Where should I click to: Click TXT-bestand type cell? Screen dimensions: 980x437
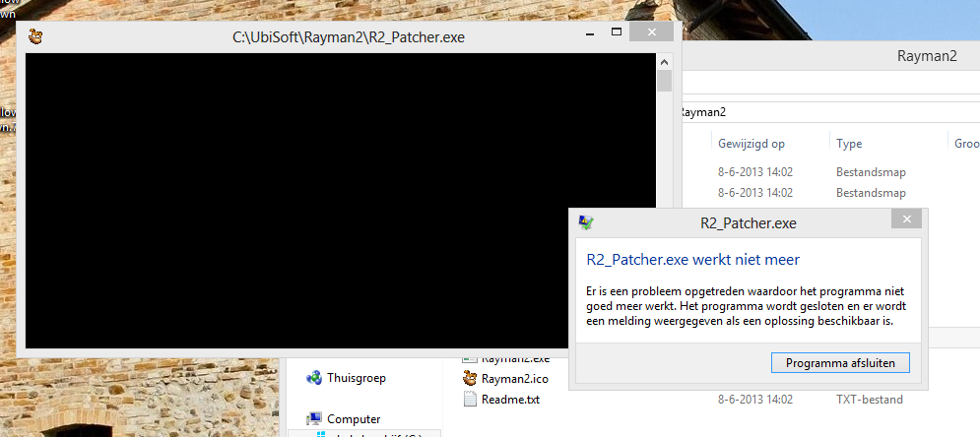(870, 400)
